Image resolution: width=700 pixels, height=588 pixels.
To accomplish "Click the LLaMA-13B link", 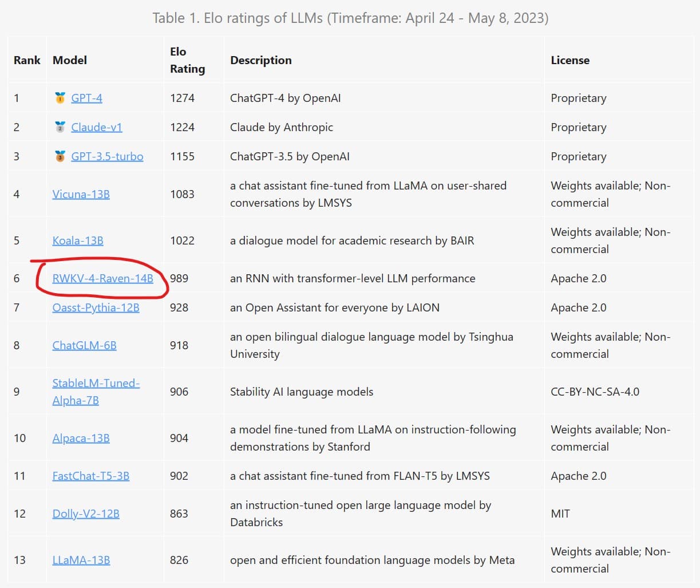I will pyautogui.click(x=81, y=560).
